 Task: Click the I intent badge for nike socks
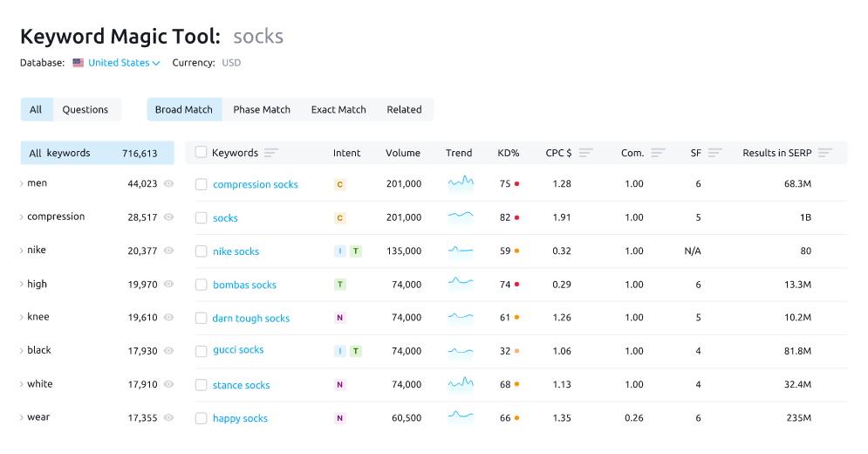[x=340, y=251]
